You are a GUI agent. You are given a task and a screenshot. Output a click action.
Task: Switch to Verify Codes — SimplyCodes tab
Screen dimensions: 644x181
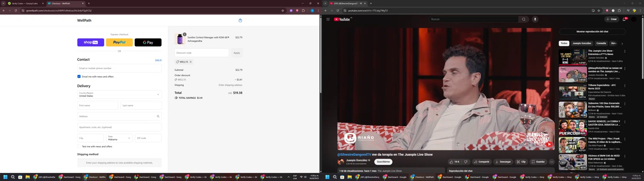click(25, 3)
